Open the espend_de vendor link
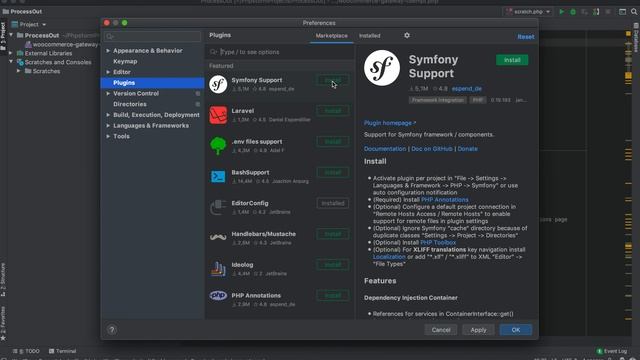The height and width of the screenshot is (360, 640). click(467, 89)
